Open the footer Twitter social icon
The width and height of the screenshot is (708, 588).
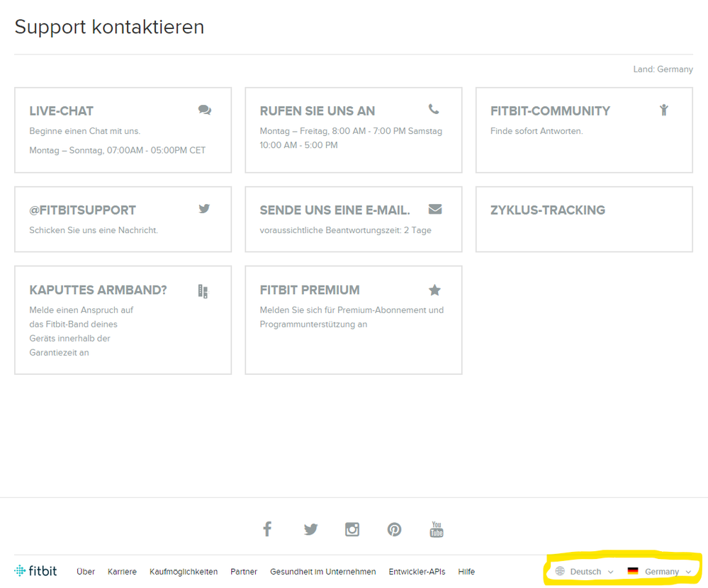[x=310, y=529]
